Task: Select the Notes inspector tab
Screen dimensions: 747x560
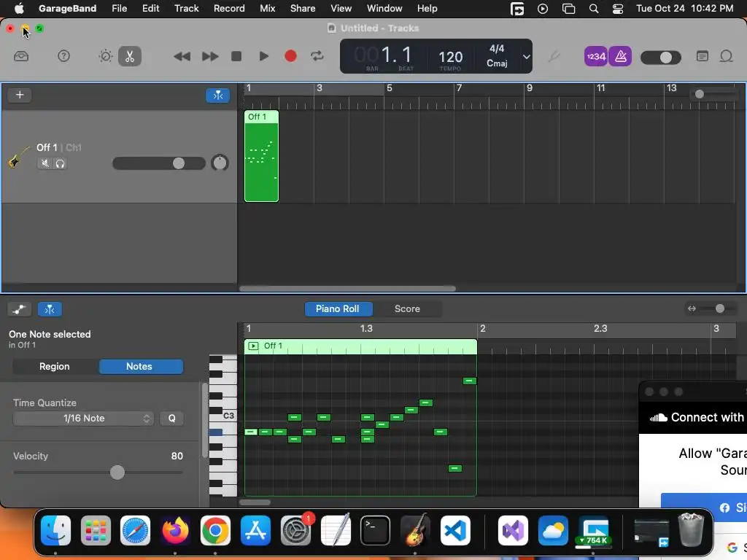Action: click(139, 366)
